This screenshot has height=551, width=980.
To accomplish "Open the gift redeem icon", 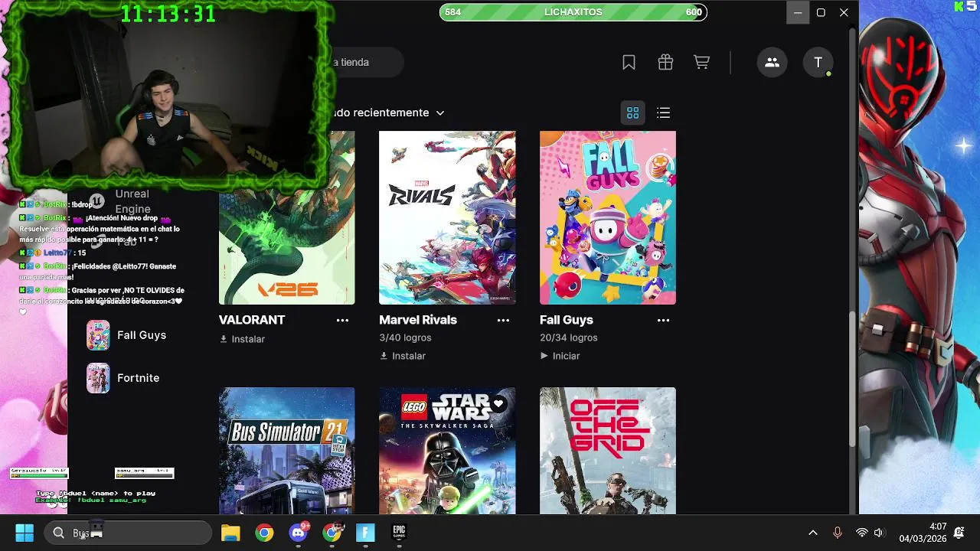I will [665, 63].
